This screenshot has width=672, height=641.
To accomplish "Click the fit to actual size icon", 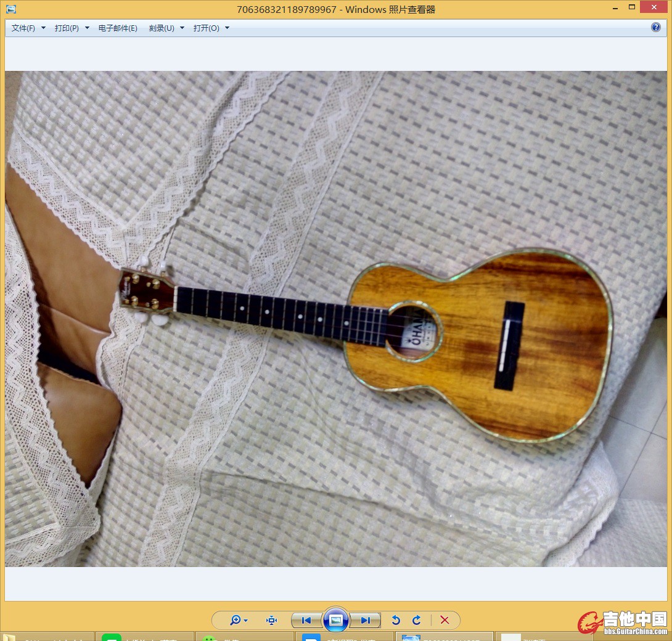I will (x=271, y=620).
